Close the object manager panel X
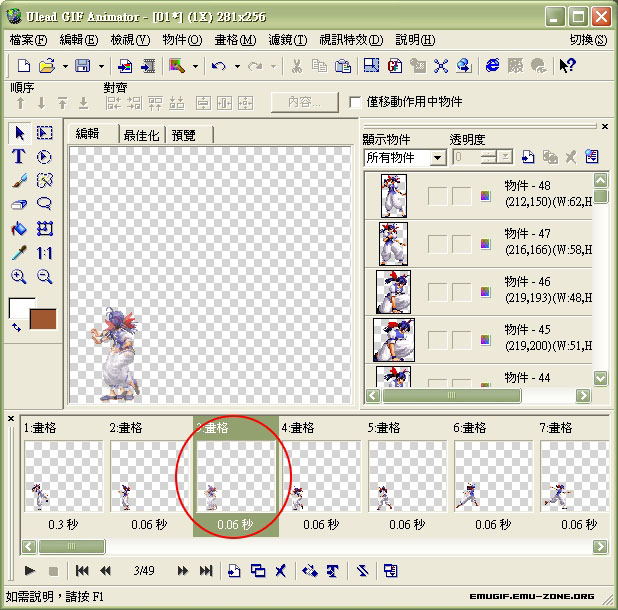This screenshot has width=618, height=610. click(x=605, y=126)
